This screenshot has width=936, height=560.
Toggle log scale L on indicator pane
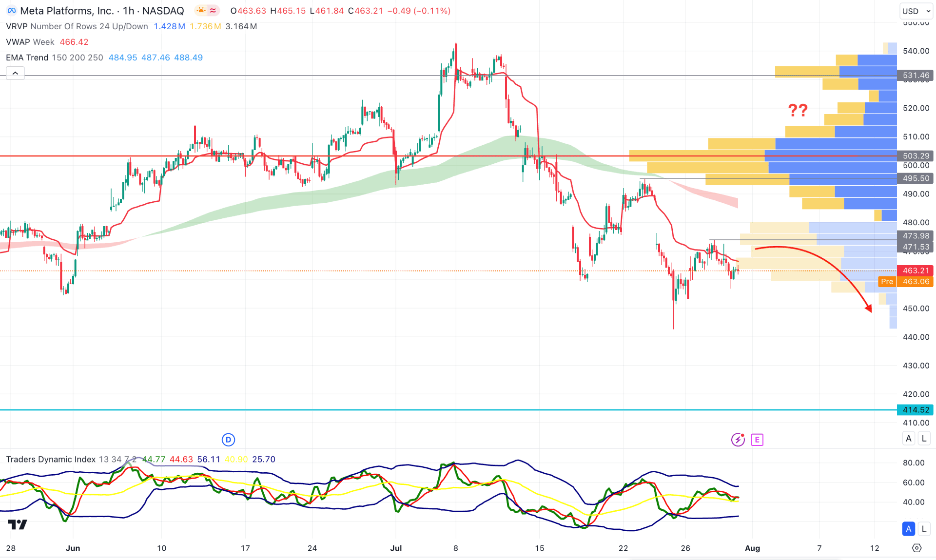point(924,529)
